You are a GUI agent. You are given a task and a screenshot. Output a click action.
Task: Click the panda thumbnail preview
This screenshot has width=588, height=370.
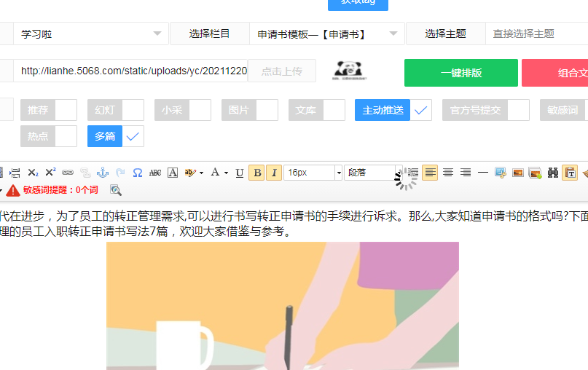pyautogui.click(x=349, y=71)
